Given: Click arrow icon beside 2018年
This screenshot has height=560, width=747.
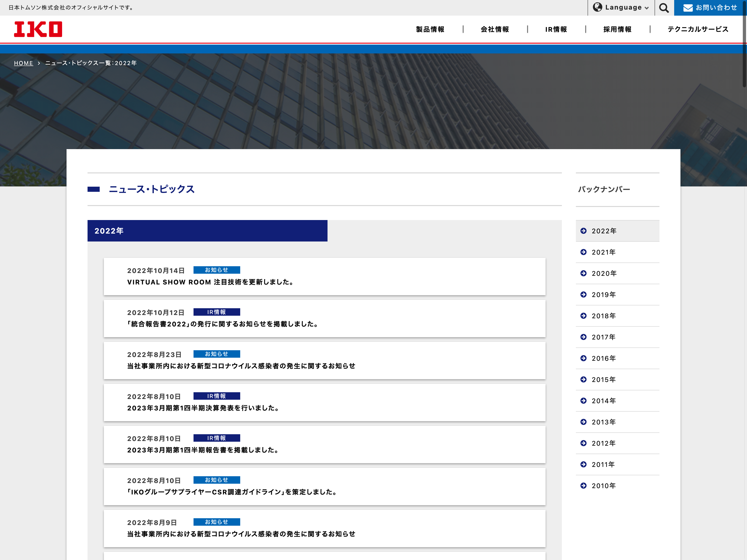Looking at the screenshot, I should click(x=583, y=316).
